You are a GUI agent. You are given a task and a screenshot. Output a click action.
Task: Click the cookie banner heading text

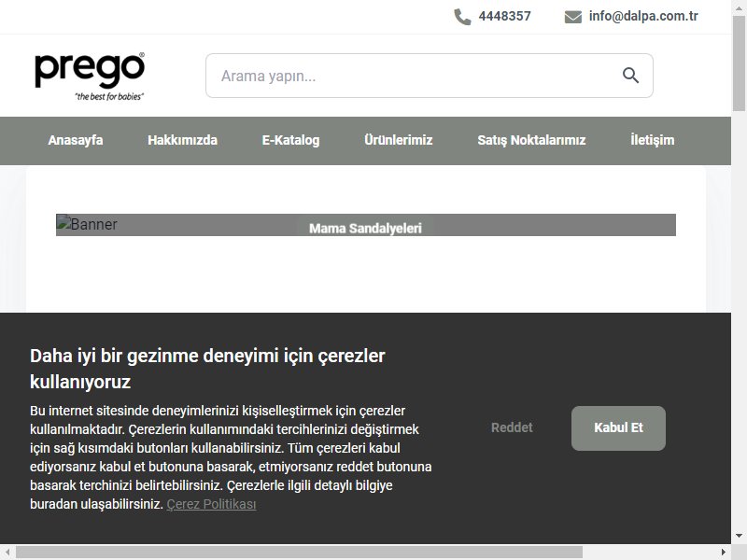[x=207, y=369]
